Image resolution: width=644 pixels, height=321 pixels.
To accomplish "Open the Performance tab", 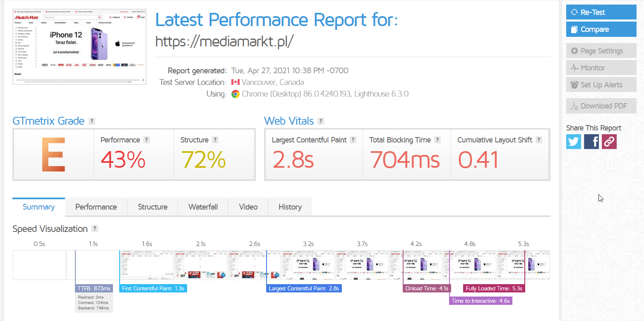I will (96, 207).
